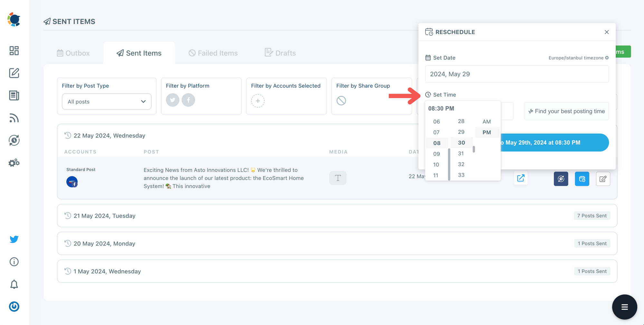Open the posts list icon in sidebar
The width and height of the screenshot is (644, 325).
click(14, 96)
